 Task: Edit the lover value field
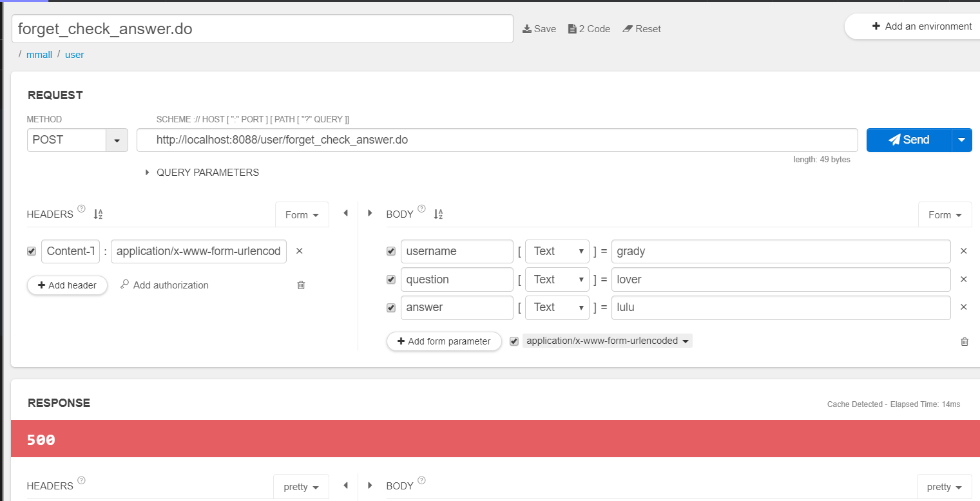781,279
